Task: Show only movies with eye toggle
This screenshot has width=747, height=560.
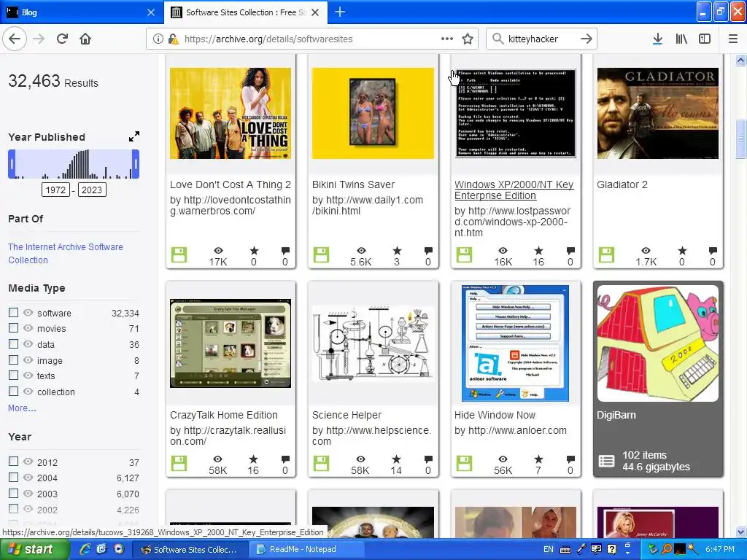Action: (28, 328)
